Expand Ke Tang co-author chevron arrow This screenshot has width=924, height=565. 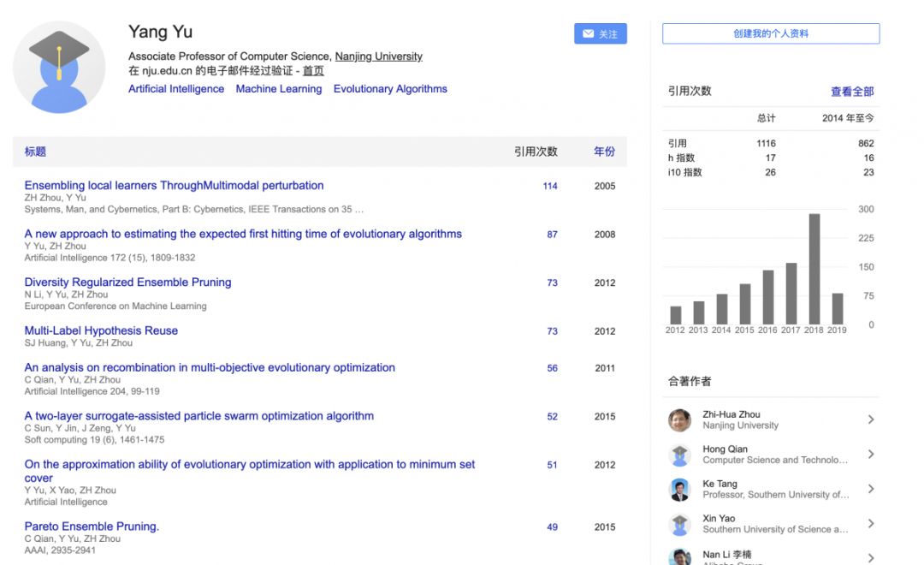click(871, 489)
